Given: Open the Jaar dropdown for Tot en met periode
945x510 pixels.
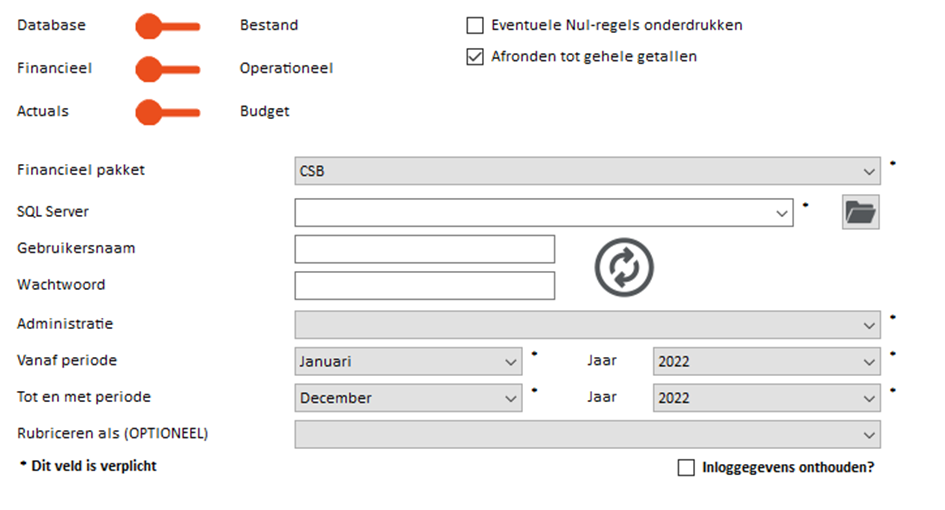Looking at the screenshot, I should tap(767, 398).
